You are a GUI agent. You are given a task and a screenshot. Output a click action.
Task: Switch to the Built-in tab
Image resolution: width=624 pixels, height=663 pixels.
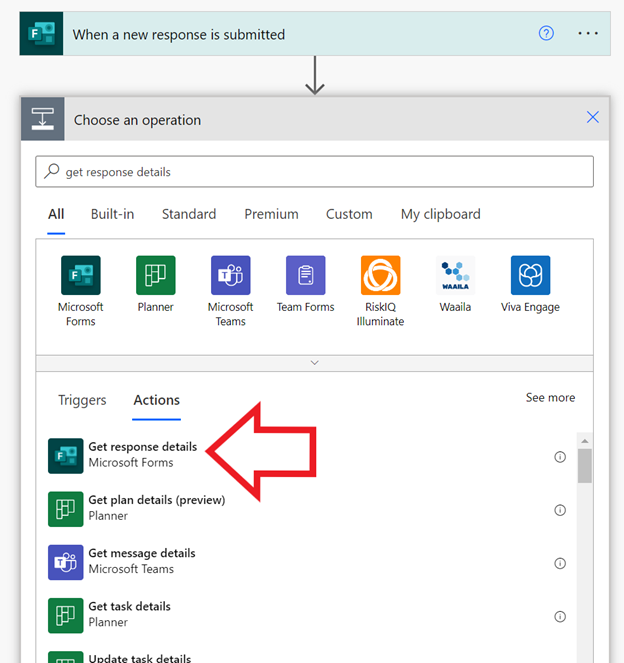[112, 214]
